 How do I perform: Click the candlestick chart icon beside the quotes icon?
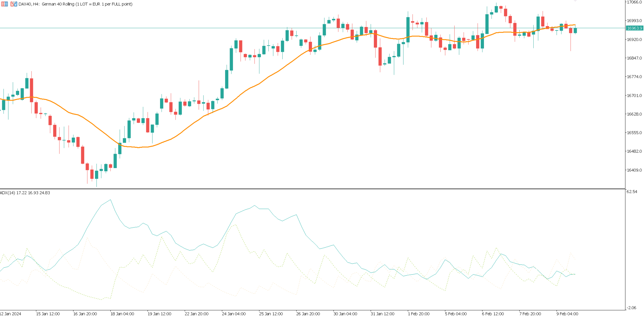(x=14, y=4)
